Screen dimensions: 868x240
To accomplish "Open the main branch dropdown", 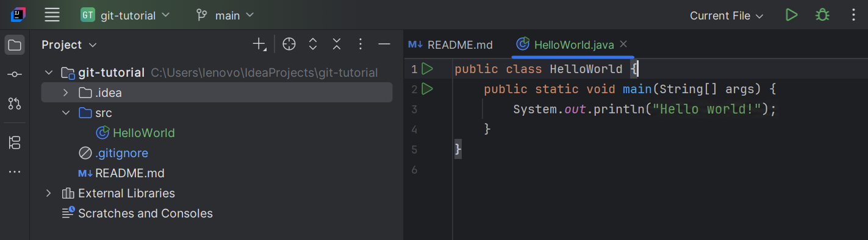I will point(225,15).
